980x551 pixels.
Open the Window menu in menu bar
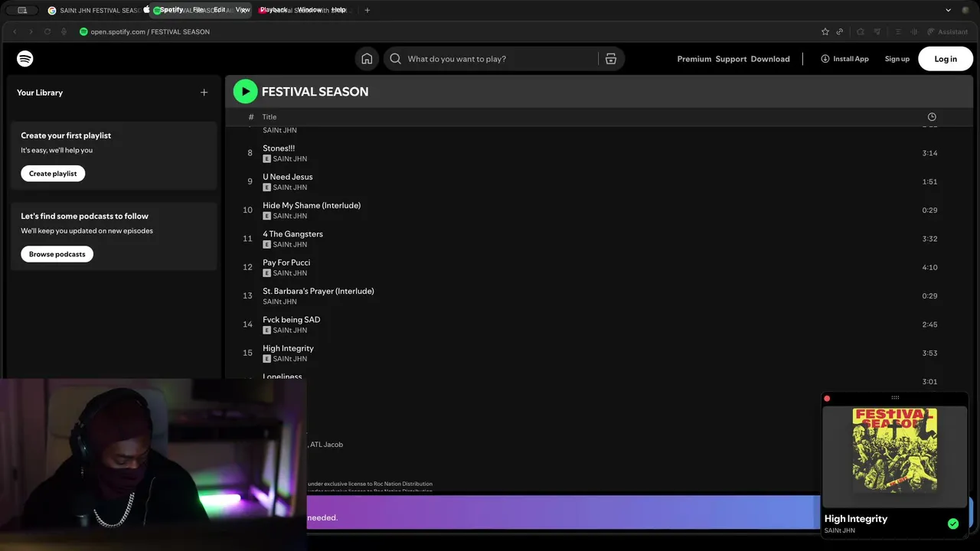[309, 10]
